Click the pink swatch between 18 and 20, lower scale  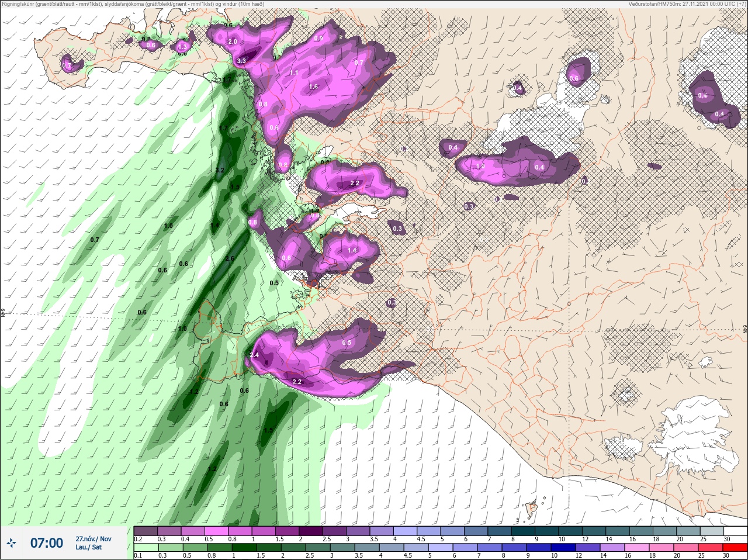(x=662, y=548)
